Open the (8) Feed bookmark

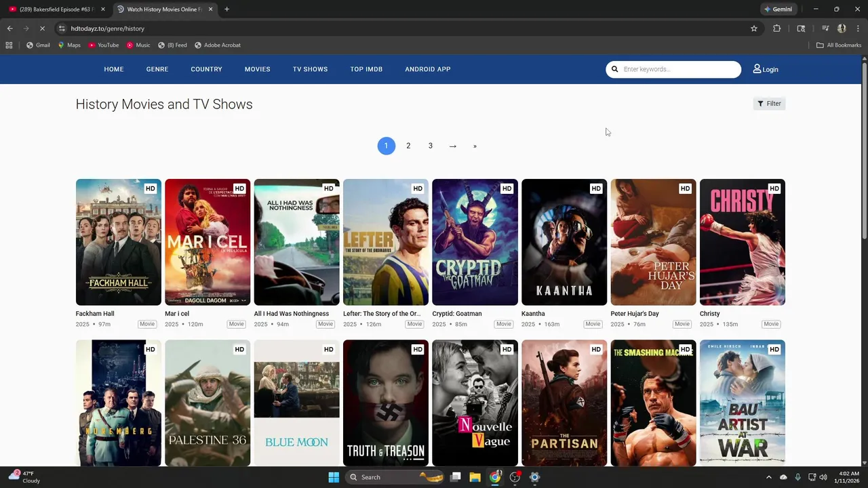click(x=172, y=45)
